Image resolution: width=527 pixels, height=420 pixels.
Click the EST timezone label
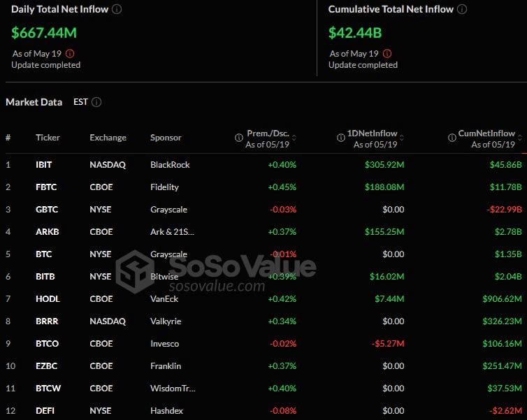pos(80,102)
